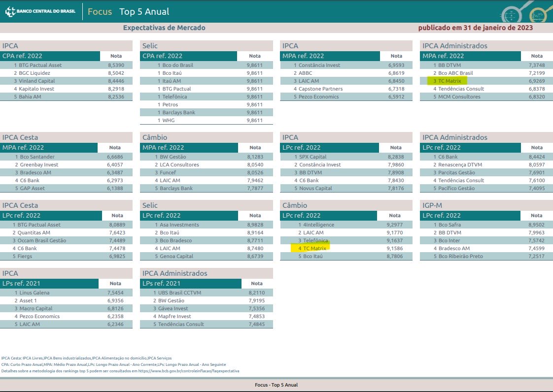The width and height of the screenshot is (553, 392).
Task: Select the 'BGC Liquidez' row
Action: [x=67, y=73]
